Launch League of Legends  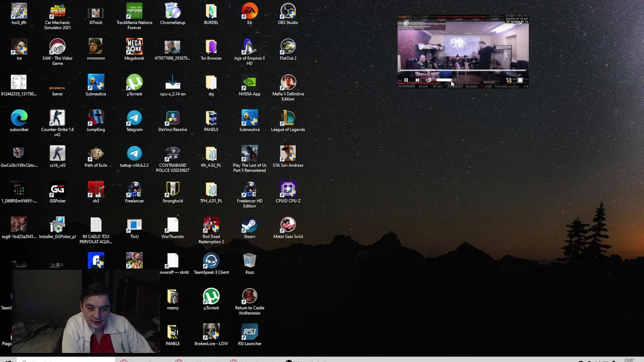click(288, 121)
